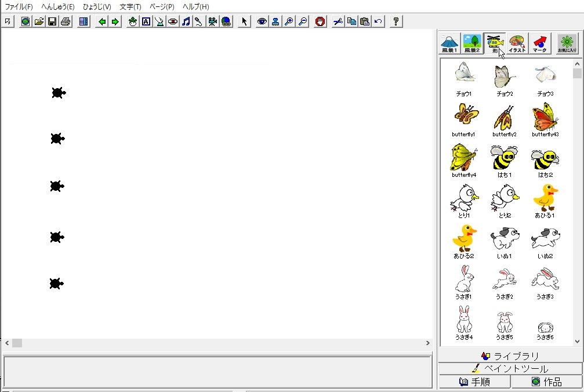
Task: Click the music note toolbar icon
Action: point(186,21)
